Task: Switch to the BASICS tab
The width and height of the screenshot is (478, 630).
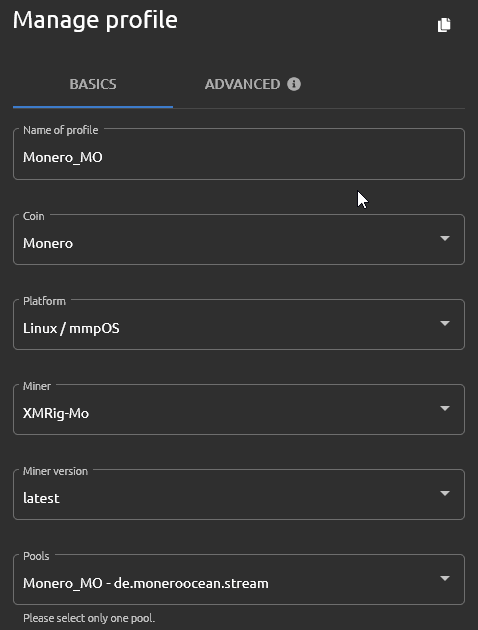Action: (93, 84)
